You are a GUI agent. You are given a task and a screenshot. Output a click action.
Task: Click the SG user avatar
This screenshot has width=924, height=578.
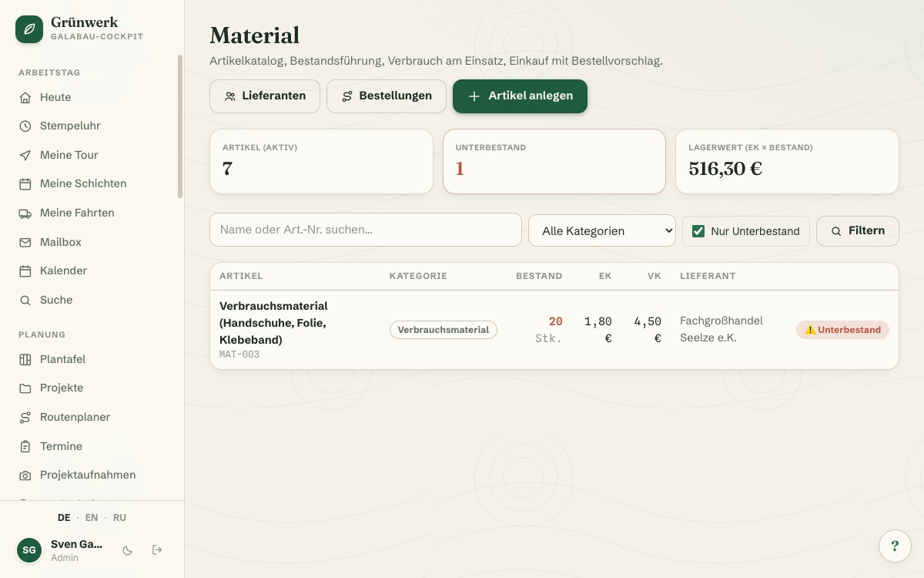29,550
